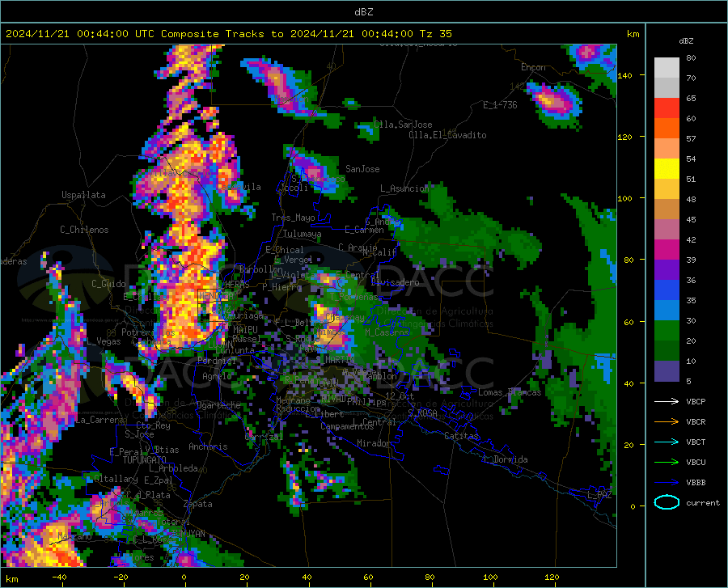Click the blue VBBB arrow in legend
The width and height of the screenshot is (728, 588).
point(667,483)
